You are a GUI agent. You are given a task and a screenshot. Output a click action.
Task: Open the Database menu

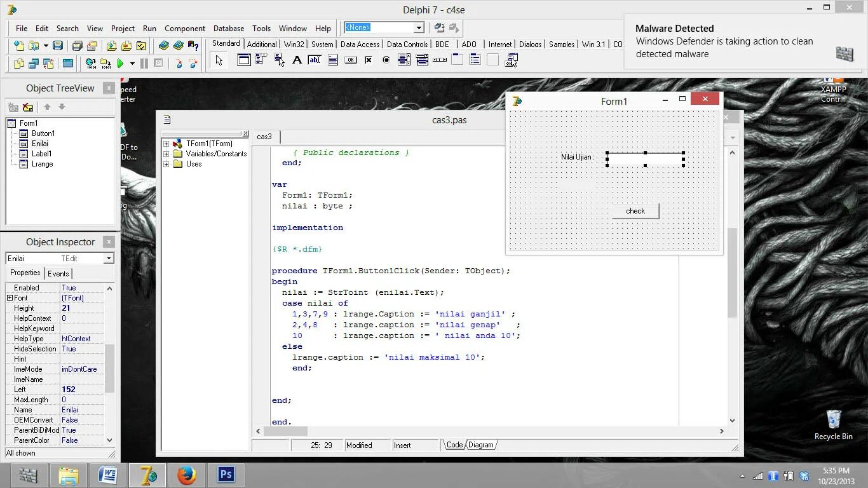(229, 28)
